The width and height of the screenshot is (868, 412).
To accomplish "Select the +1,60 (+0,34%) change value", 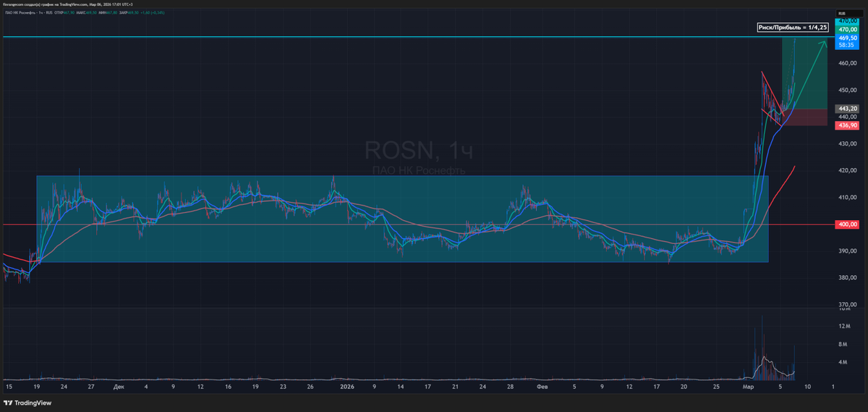I will point(153,13).
